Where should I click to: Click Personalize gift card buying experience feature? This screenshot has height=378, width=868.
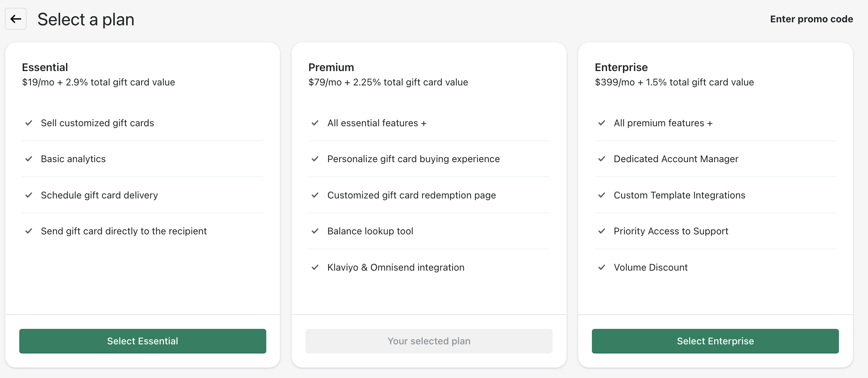(413, 159)
